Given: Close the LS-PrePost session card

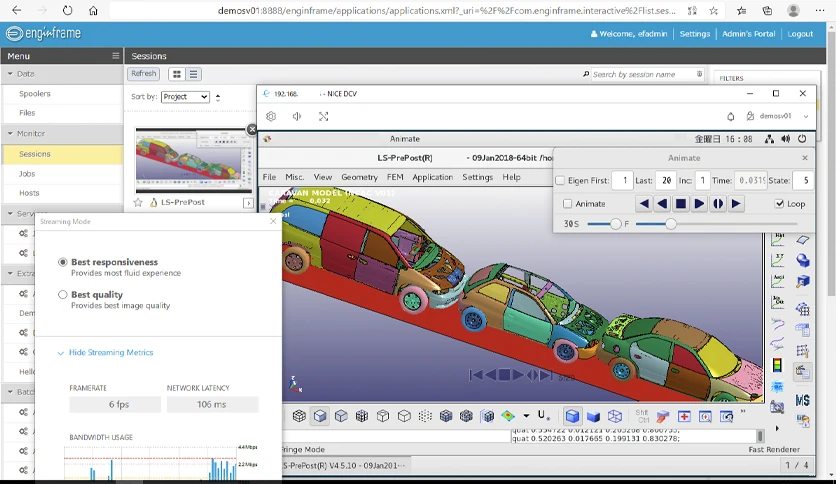Looking at the screenshot, I should pyautogui.click(x=252, y=129).
